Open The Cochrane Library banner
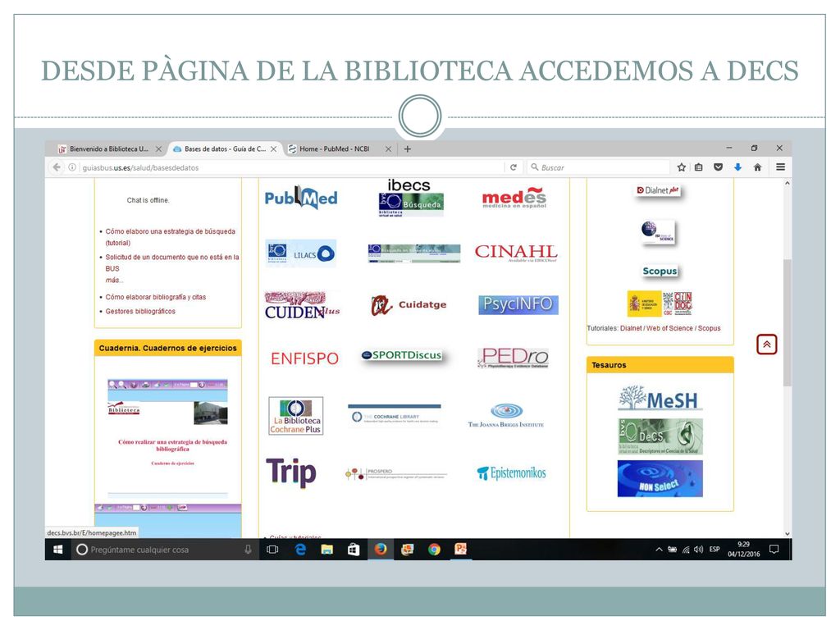Screen dimensions: 840x630 (395, 416)
